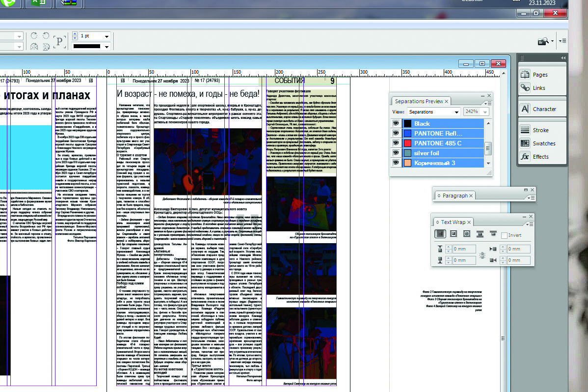Select the Separations Preview tab
Image resolution: width=588 pixels, height=392 pixels.
tap(419, 101)
